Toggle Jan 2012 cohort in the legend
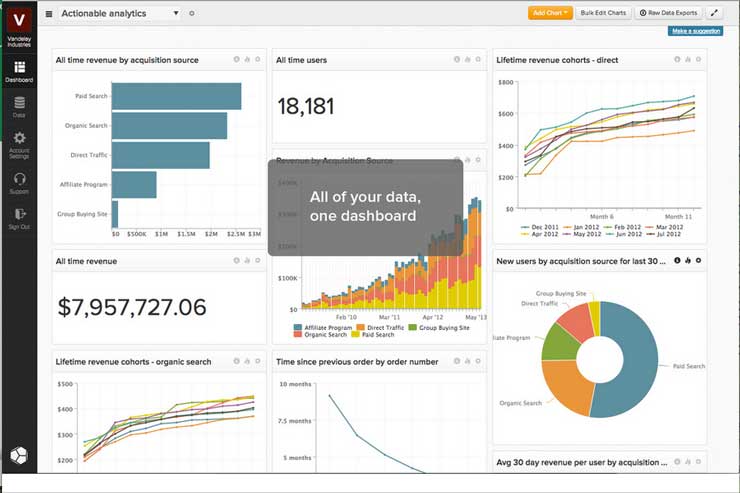740x493 pixels. click(581, 227)
